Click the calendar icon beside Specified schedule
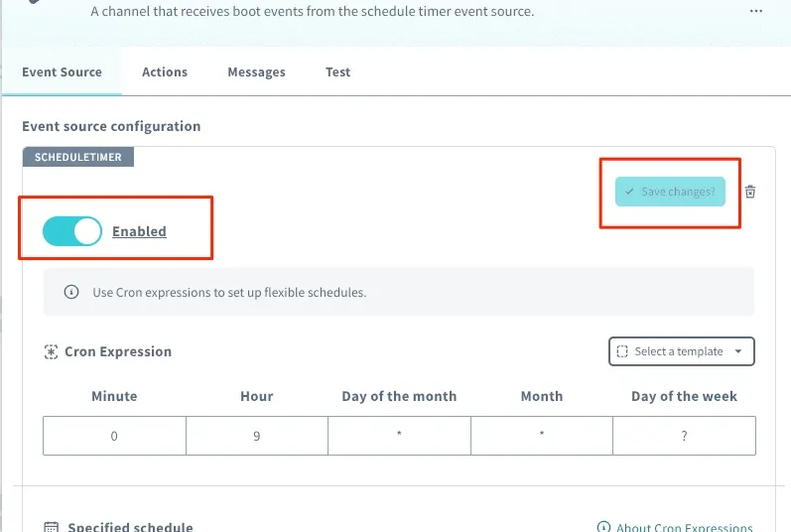This screenshot has width=791, height=532. pos(52,527)
